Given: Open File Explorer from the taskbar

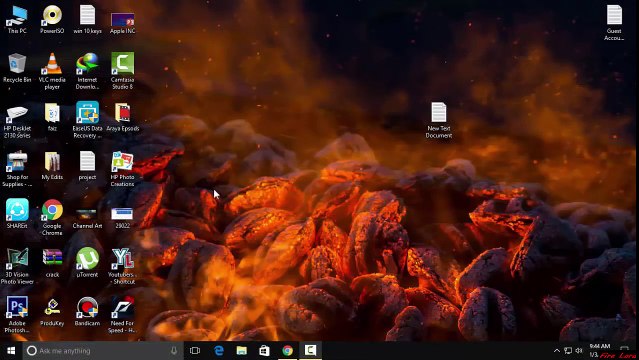Looking at the screenshot, I should [242, 351].
